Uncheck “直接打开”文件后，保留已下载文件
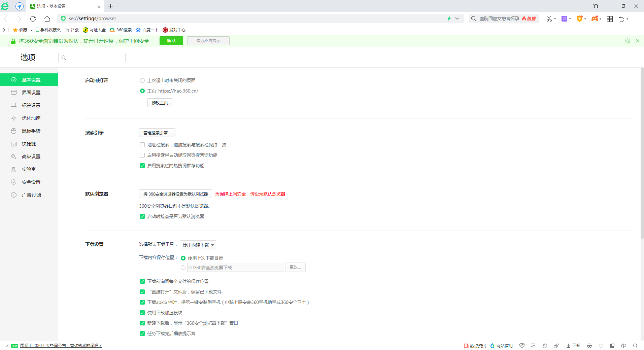 click(142, 292)
